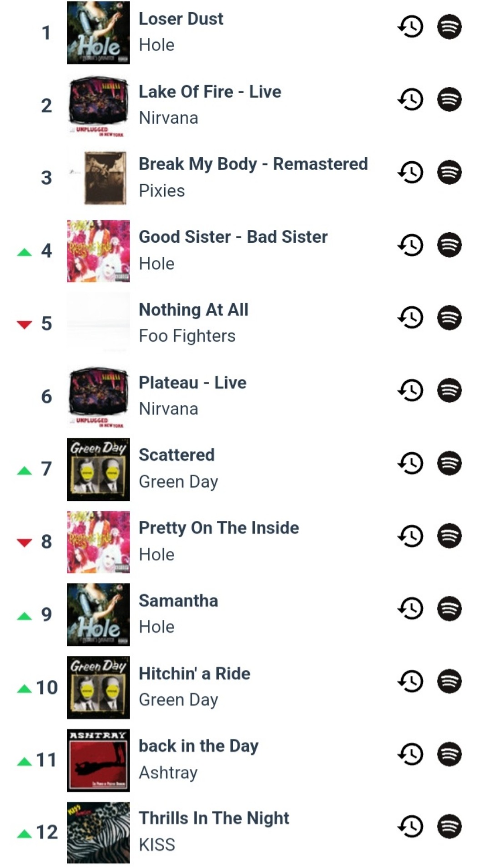Select the Foo Fighters artist name
Screen dimensions: 482x868
[187, 336]
